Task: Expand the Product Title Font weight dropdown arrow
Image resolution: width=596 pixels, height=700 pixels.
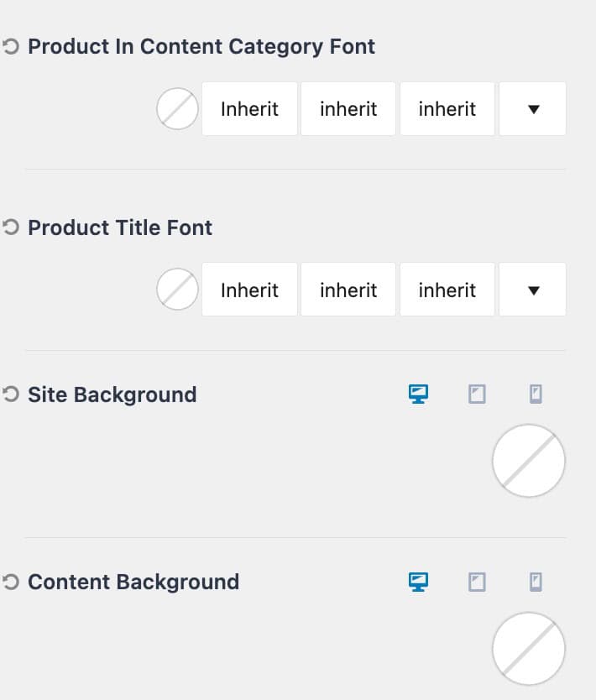Action: (x=532, y=290)
